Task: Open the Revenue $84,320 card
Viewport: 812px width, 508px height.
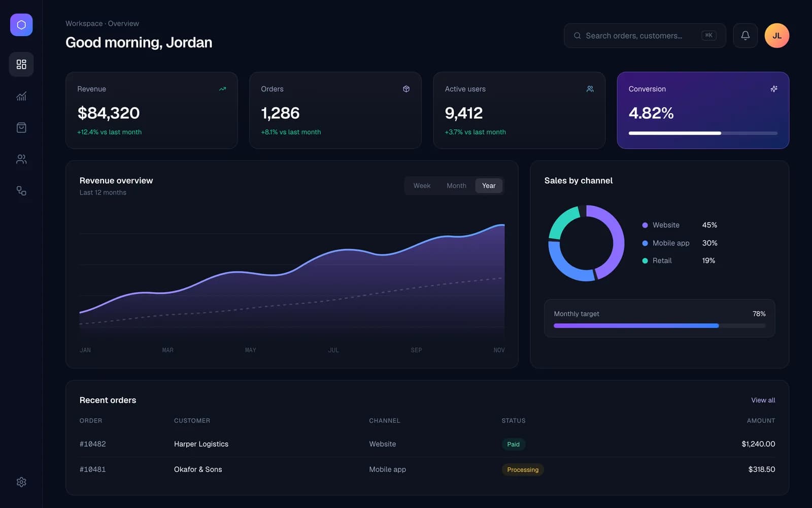Action: pos(152,110)
